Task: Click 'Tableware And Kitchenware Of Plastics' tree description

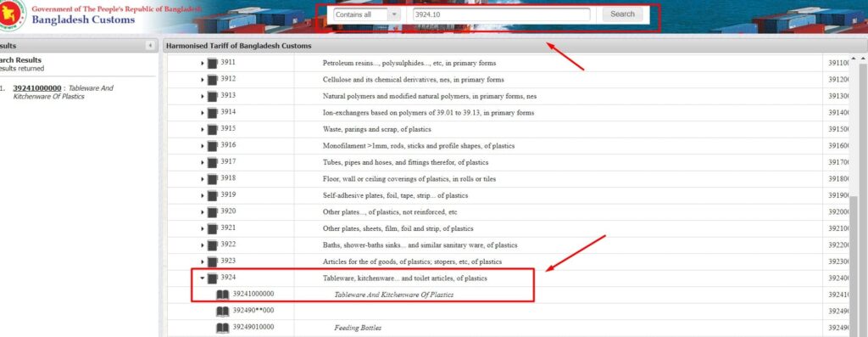Action: [x=393, y=295]
